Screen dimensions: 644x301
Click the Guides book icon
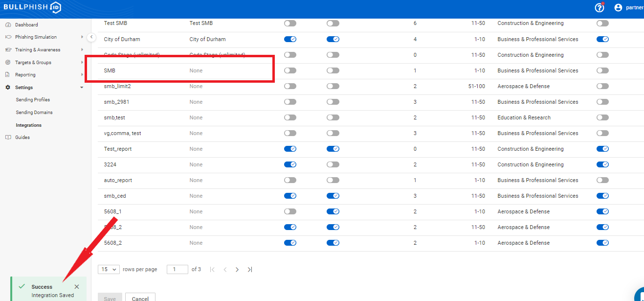[x=8, y=138]
